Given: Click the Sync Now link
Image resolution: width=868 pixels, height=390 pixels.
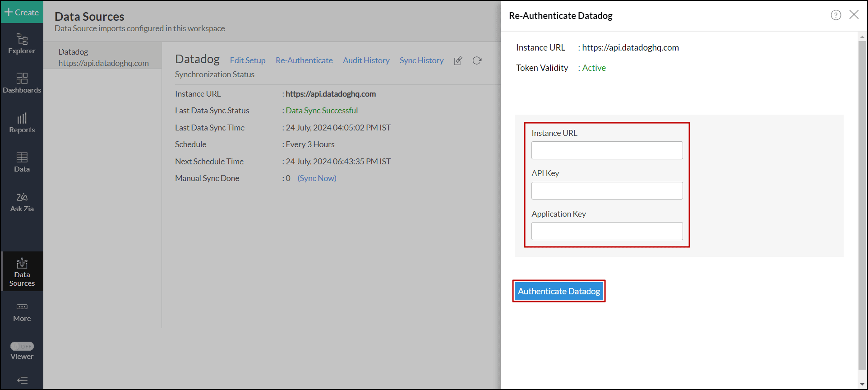Looking at the screenshot, I should point(317,178).
